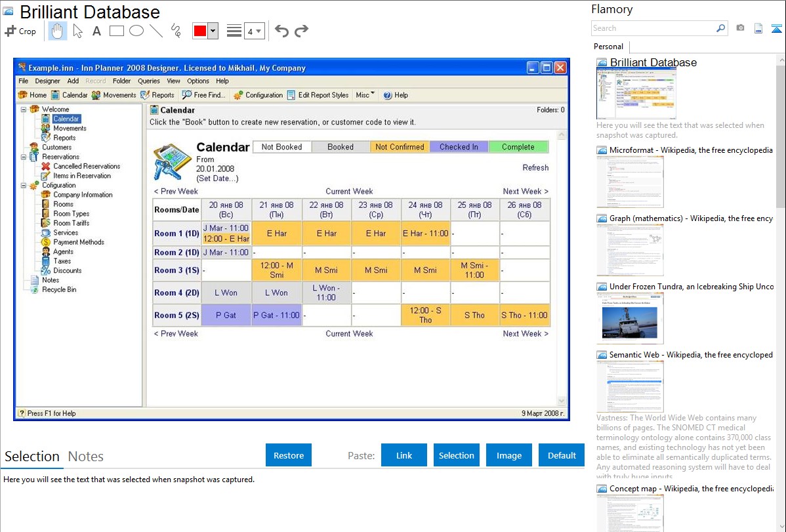Screen dimensions: 786x532
Task: Open Configuration from the toolbar
Action: click(258, 94)
